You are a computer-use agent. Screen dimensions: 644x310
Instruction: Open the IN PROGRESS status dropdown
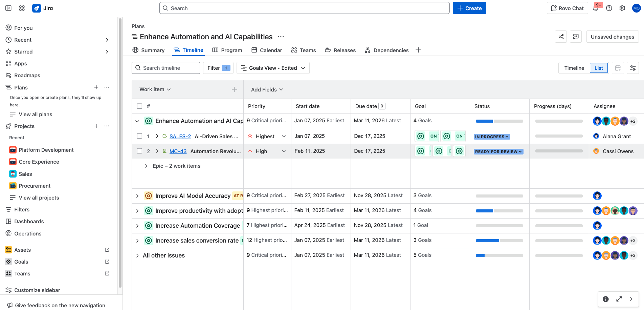point(492,137)
